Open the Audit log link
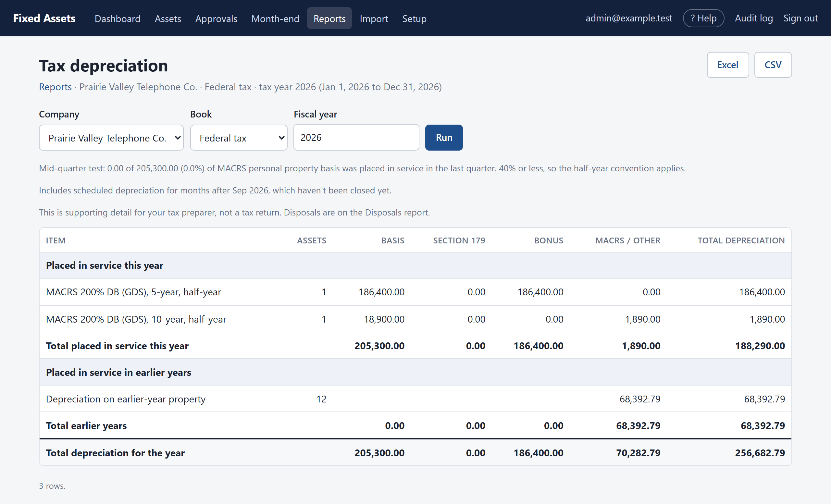Screen dimensions: 831x504 tap(753, 18)
